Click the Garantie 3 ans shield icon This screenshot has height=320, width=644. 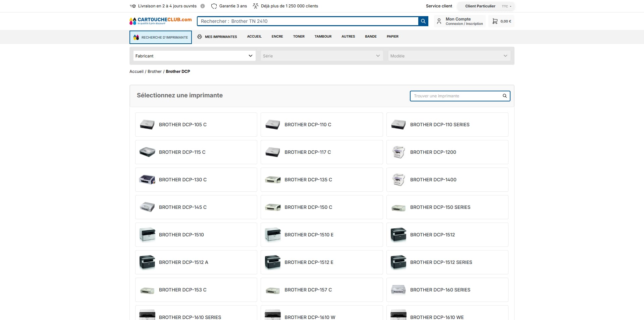click(214, 6)
